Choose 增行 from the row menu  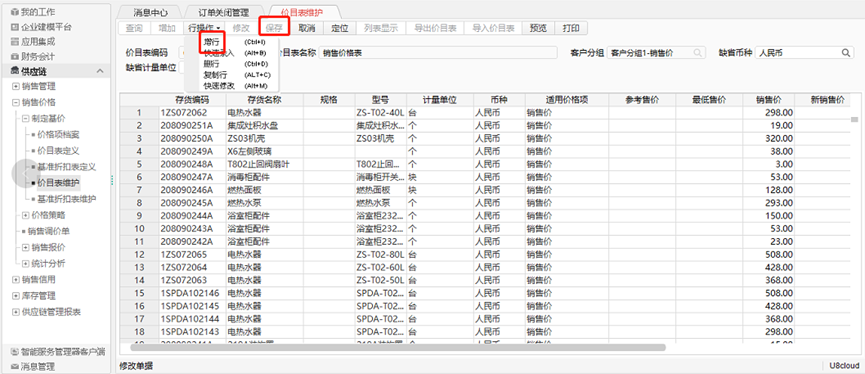point(211,42)
